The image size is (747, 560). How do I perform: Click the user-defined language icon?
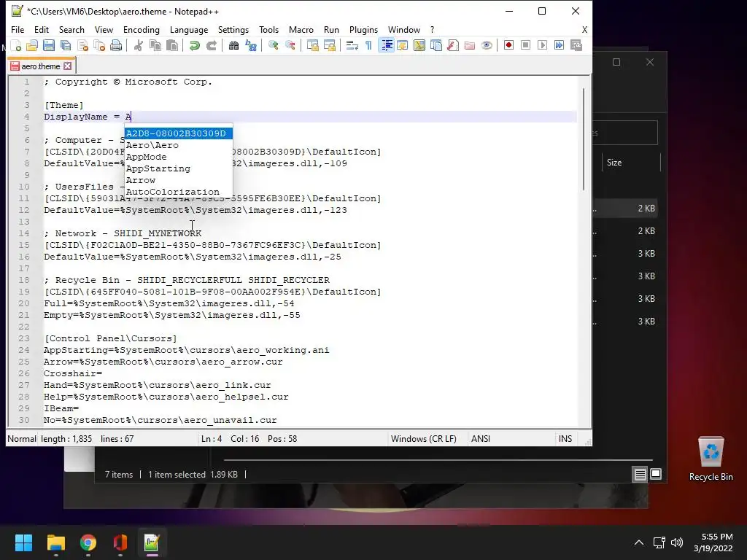point(403,45)
